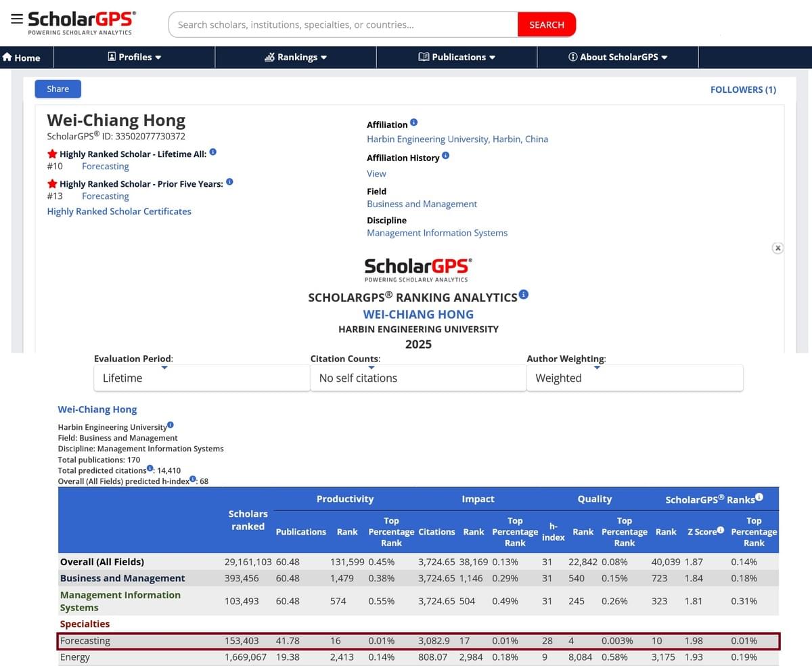Open Highly Ranked Scholar Certificates link

click(119, 211)
